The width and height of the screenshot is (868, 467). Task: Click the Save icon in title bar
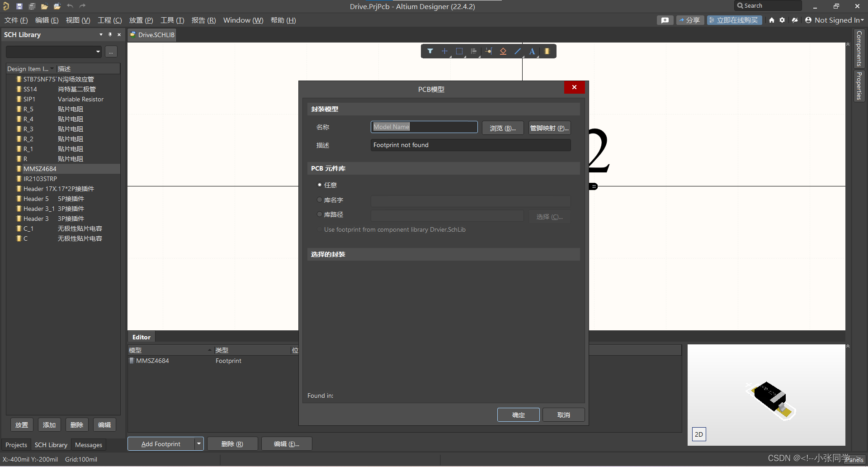click(19, 6)
